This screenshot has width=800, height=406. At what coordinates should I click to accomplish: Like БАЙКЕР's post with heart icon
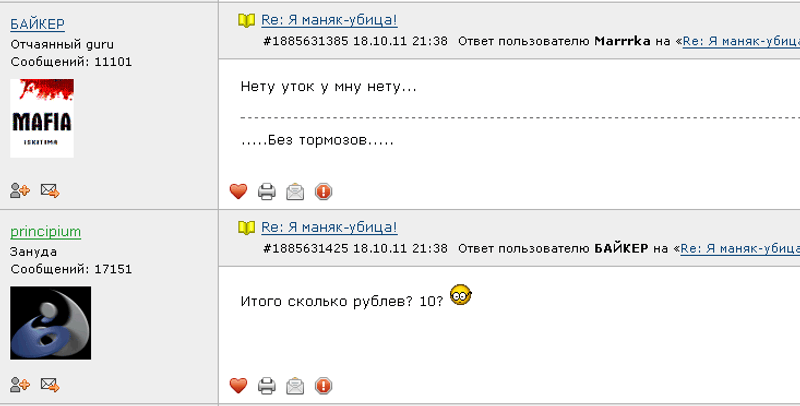click(x=238, y=191)
